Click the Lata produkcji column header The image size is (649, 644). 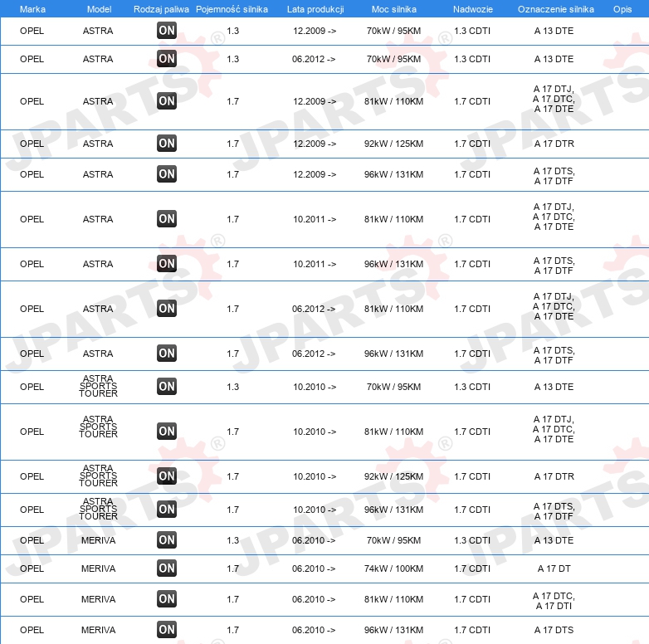315,9
